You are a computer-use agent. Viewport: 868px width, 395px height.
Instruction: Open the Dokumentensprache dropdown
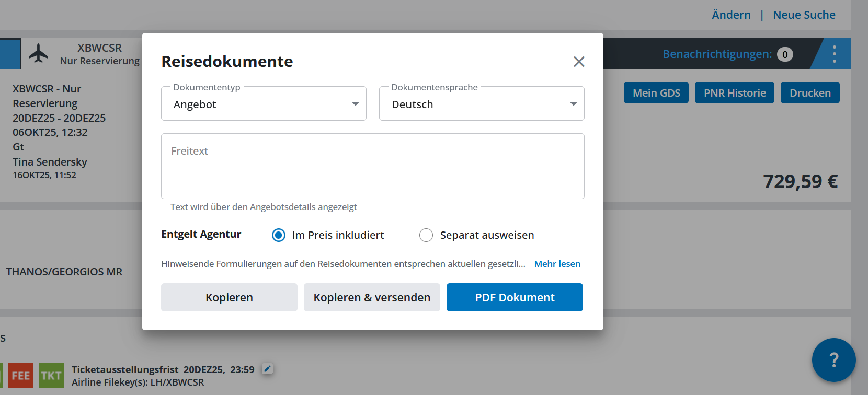coord(481,104)
